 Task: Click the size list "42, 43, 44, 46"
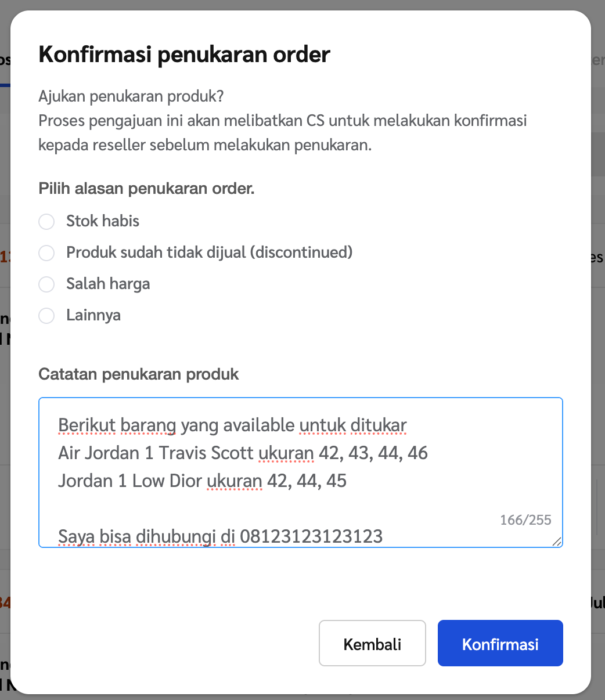(x=373, y=453)
